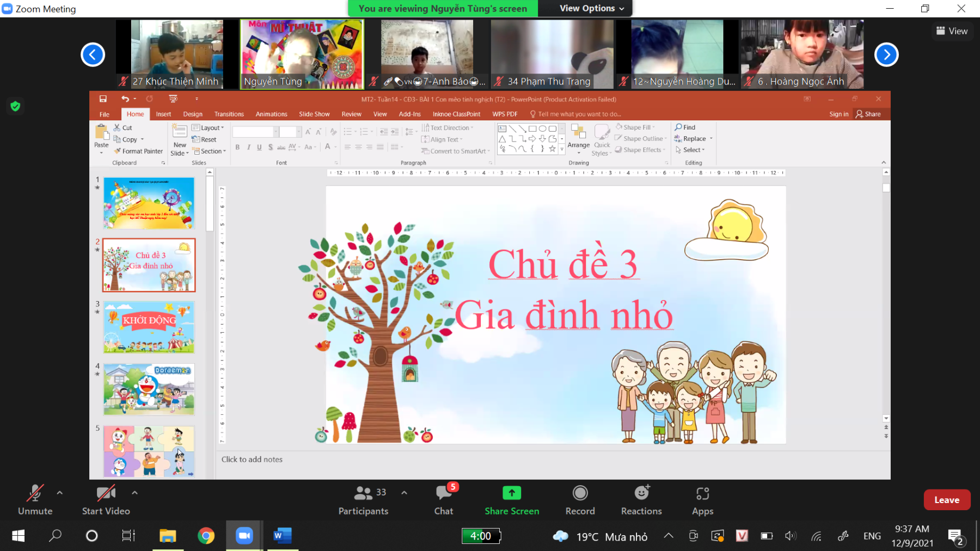980x551 pixels.
Task: Click the green Share Screen icon
Action: pos(511,493)
